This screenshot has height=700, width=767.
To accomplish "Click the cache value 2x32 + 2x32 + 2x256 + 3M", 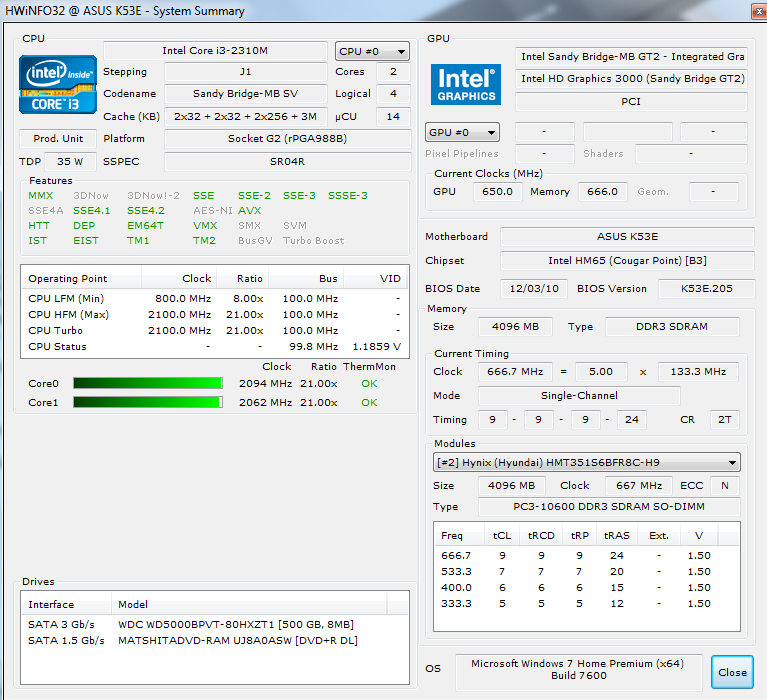I will (x=246, y=116).
